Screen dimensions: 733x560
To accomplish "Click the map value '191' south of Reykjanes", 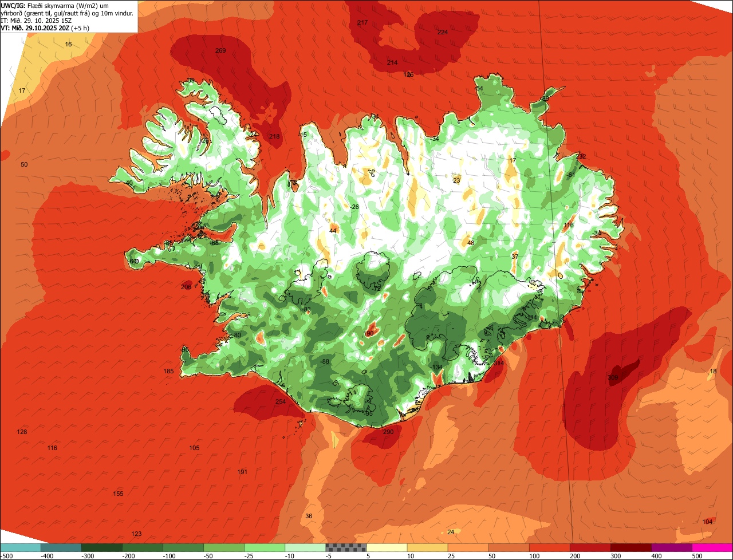I will pyautogui.click(x=242, y=472).
